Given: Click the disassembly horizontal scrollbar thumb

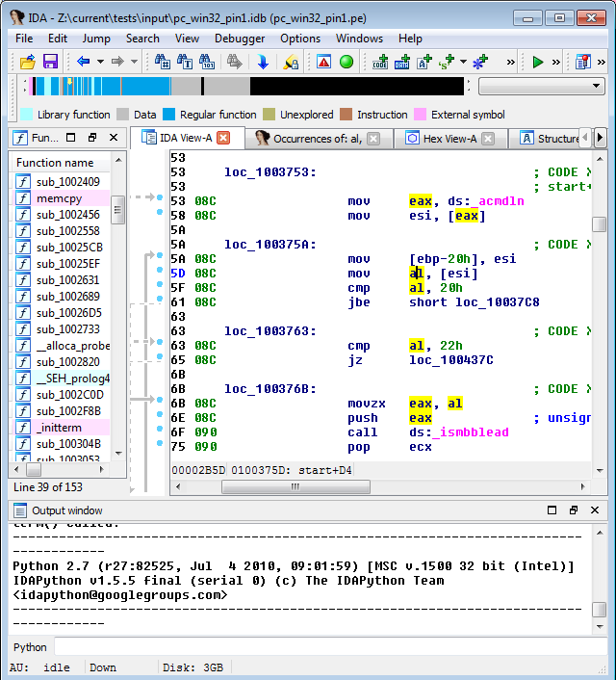Looking at the screenshot, I should coord(295,487).
